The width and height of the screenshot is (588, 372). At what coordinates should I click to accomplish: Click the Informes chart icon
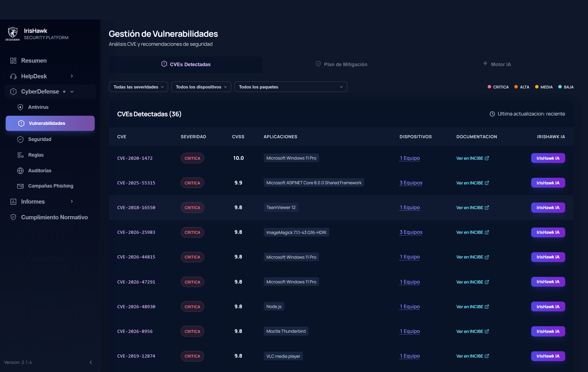pyautogui.click(x=13, y=202)
